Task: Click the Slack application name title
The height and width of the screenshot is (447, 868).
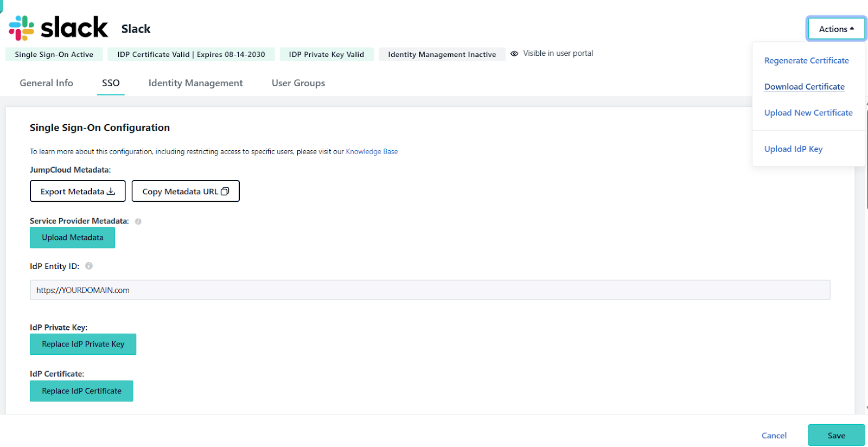Action: pos(136,29)
